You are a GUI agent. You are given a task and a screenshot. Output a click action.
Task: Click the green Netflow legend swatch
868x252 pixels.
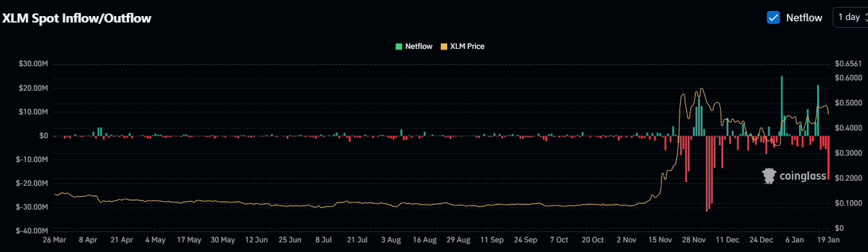coord(399,46)
